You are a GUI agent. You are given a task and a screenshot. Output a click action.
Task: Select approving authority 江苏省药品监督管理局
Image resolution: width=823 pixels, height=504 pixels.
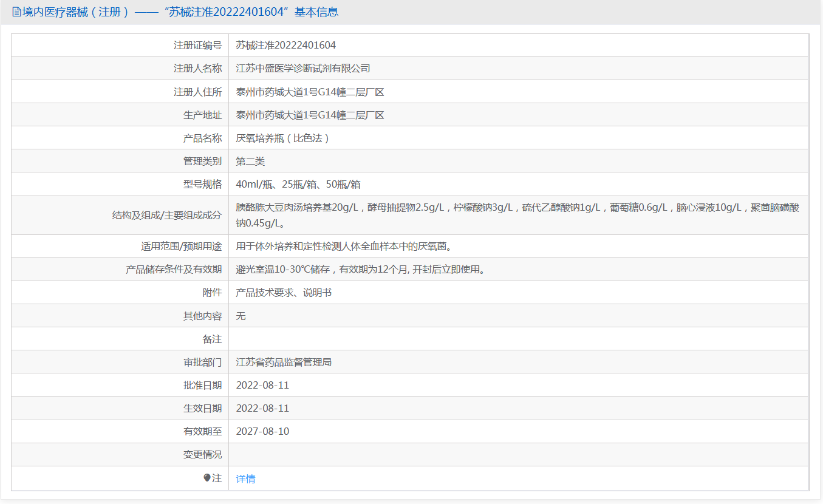(x=284, y=362)
